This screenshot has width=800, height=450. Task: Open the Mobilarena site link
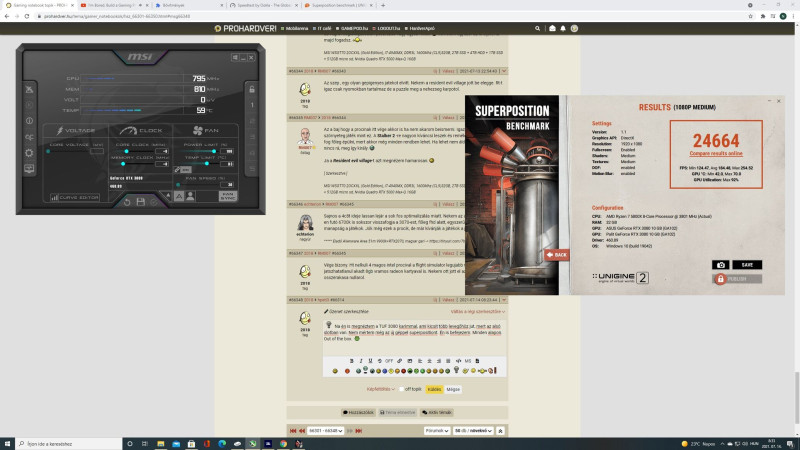(294, 29)
